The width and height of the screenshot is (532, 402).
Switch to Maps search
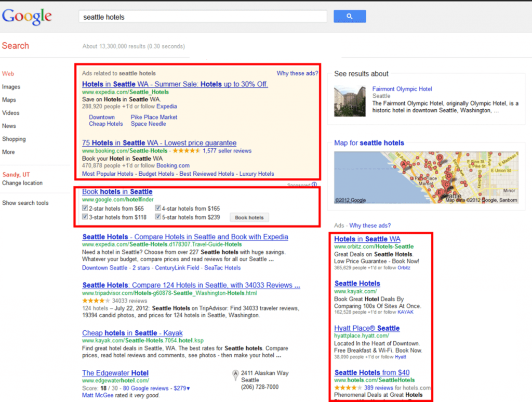(x=9, y=100)
